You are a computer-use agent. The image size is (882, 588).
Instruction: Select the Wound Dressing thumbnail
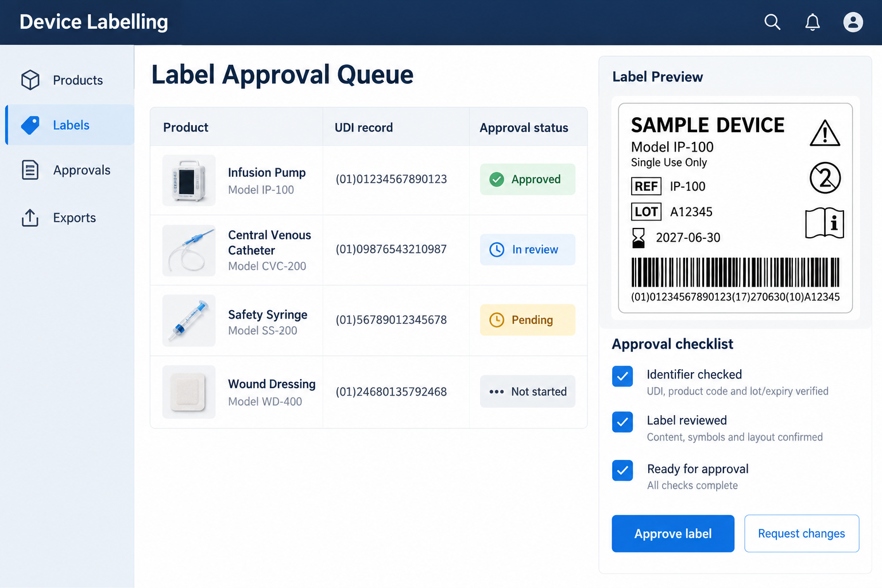pyautogui.click(x=189, y=392)
